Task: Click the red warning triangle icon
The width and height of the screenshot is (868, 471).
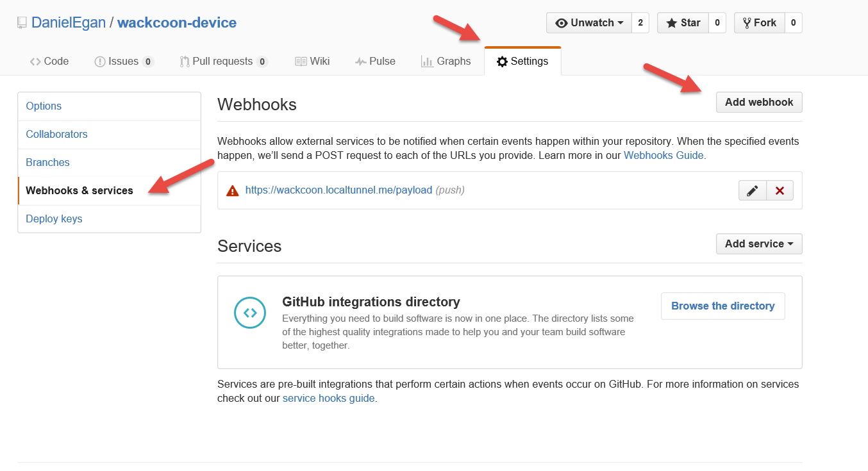Action: click(x=233, y=190)
